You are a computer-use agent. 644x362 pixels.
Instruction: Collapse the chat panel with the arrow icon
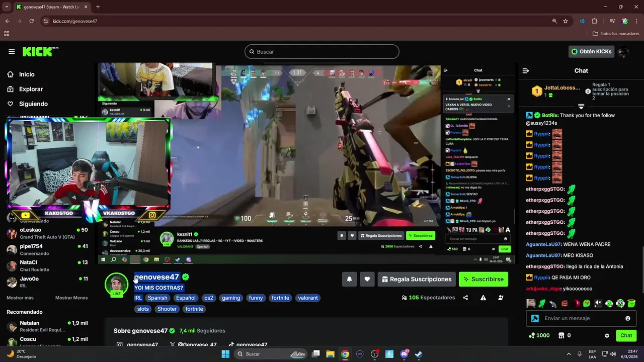526,71
